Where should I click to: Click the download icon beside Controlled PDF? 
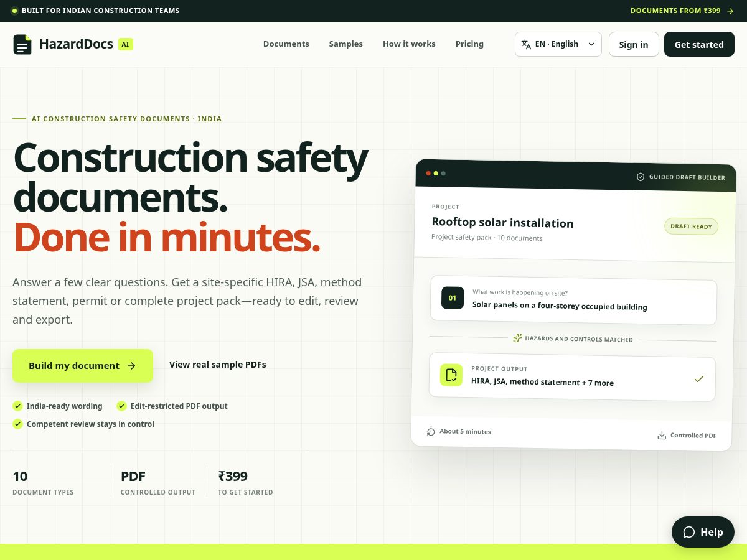point(662,436)
